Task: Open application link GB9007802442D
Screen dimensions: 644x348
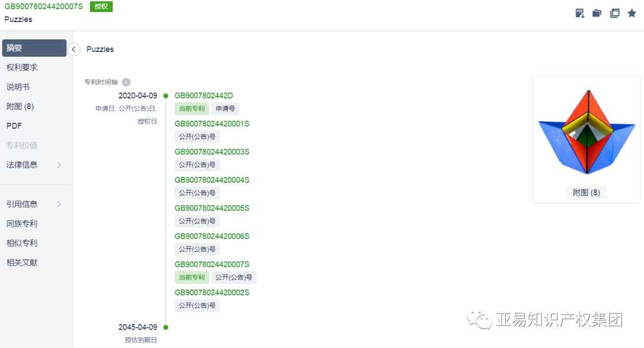Action: [204, 96]
